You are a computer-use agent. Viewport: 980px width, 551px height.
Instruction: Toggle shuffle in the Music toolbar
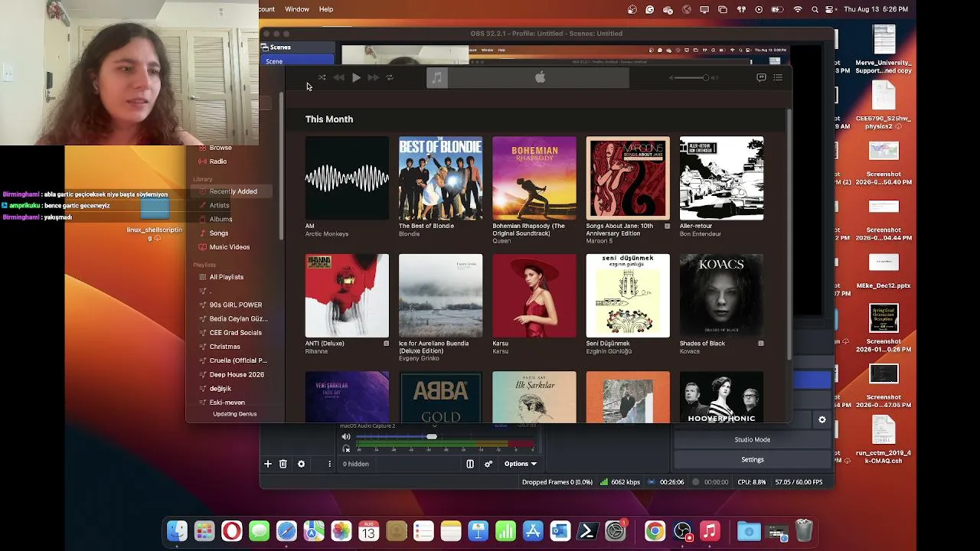click(322, 77)
